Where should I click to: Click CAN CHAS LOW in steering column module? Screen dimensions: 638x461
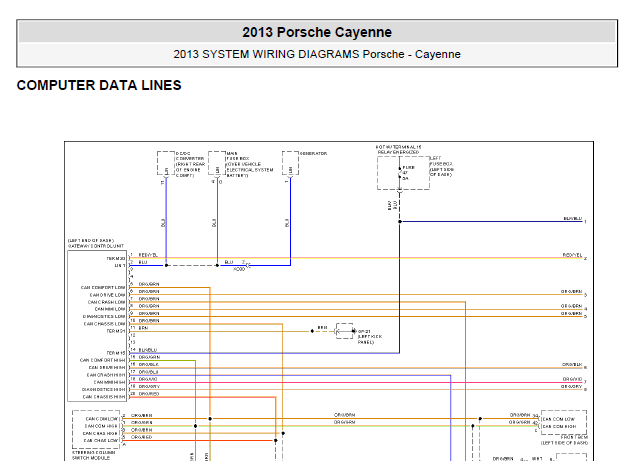click(101, 441)
